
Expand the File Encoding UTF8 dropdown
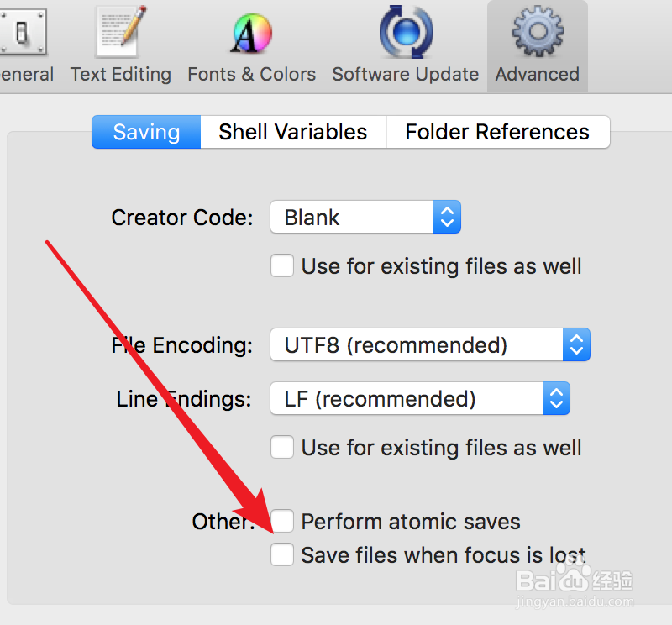[x=430, y=344]
